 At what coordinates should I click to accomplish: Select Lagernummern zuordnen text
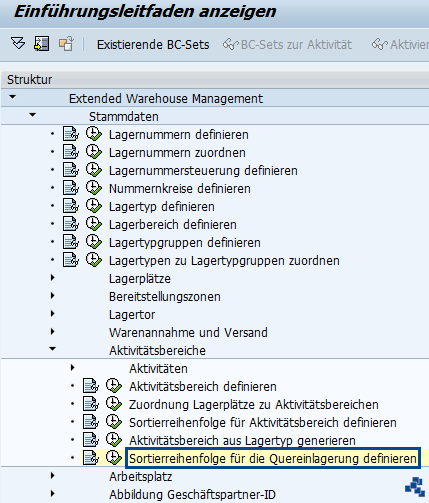point(177,153)
